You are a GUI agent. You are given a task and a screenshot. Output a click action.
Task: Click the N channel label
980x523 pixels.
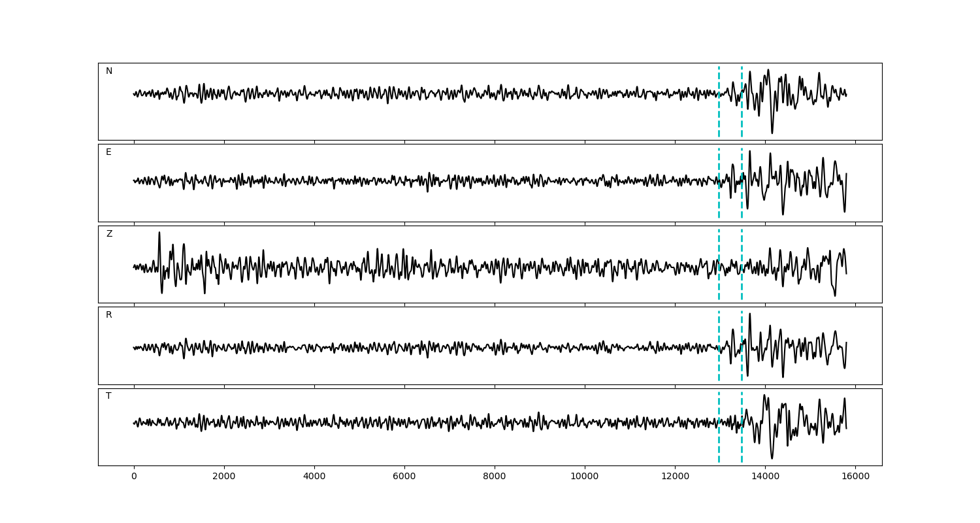109,71
